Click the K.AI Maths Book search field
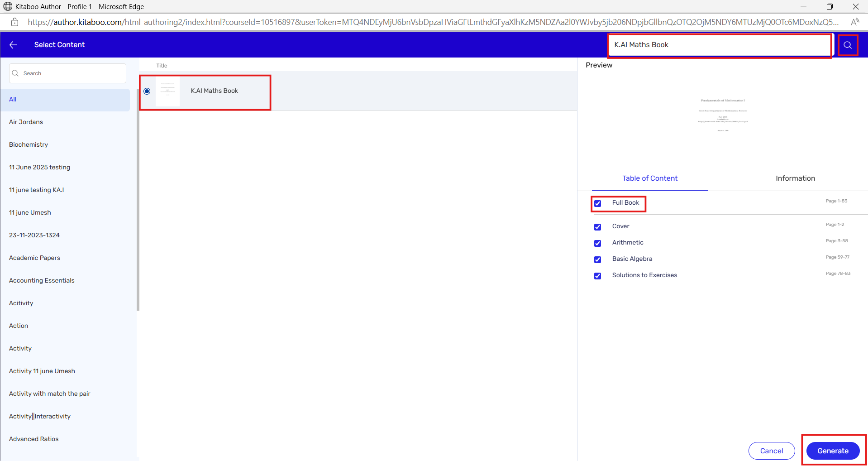This screenshot has width=868, height=466. coord(720,45)
